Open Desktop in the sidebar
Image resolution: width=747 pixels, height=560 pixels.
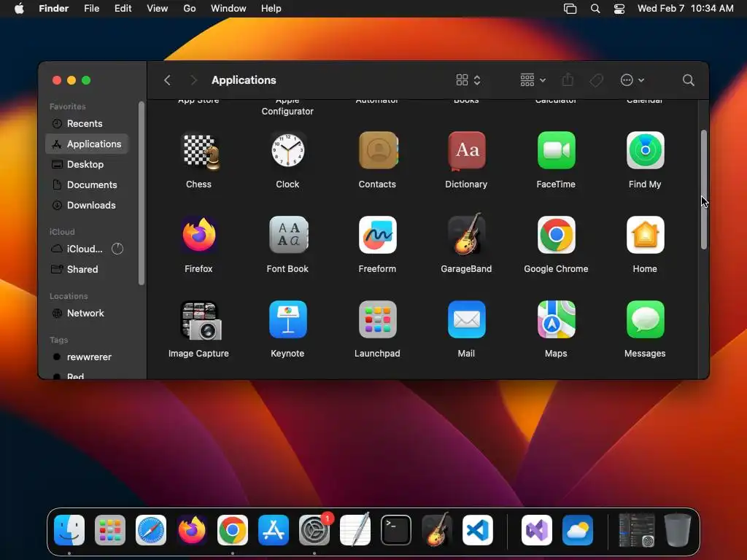tap(87, 164)
